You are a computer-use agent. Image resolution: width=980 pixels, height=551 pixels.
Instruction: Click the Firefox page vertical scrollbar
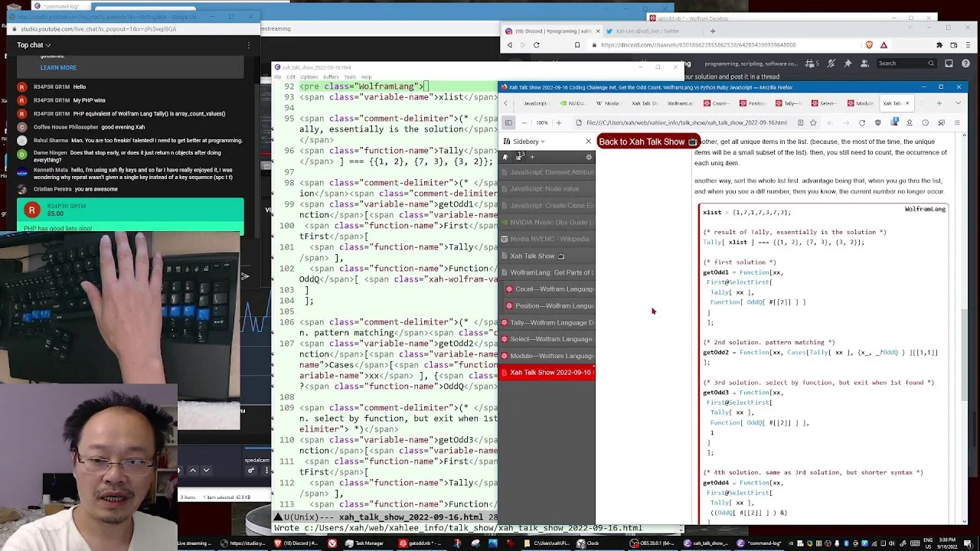[964, 329]
